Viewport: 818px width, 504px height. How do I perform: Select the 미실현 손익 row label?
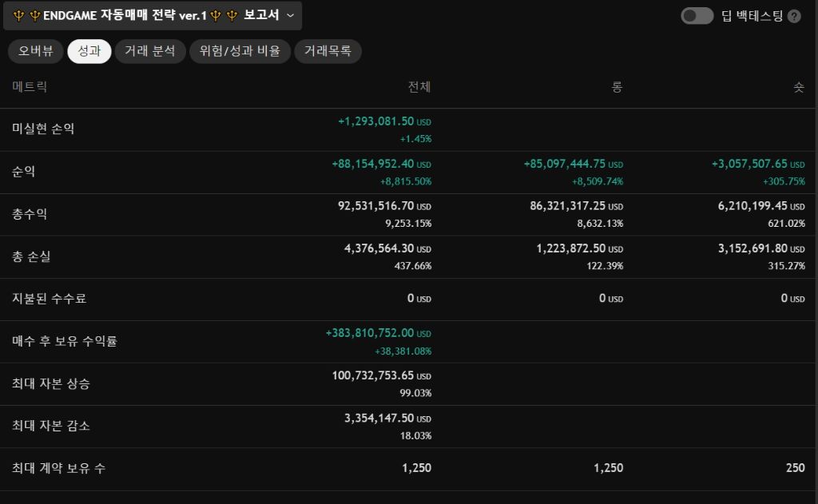43,129
